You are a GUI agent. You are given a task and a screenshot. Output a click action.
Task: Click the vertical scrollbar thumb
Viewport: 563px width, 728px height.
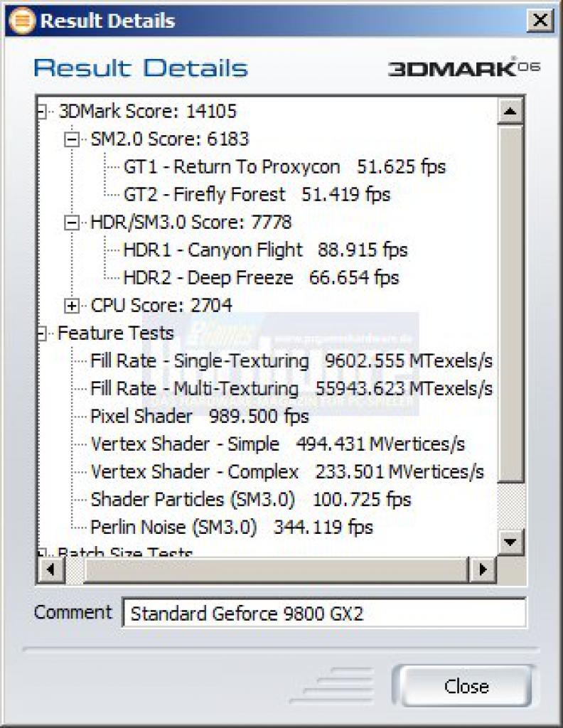click(510, 304)
